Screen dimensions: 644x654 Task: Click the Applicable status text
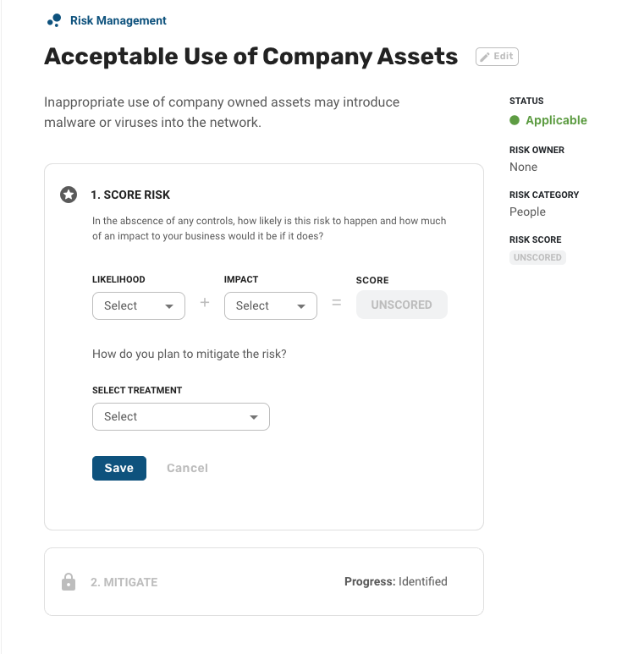pos(556,120)
